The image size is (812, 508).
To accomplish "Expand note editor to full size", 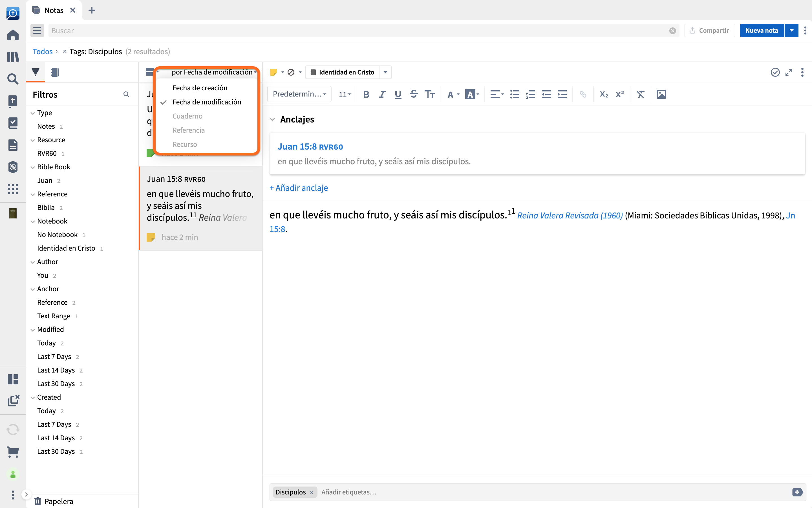I will pos(789,72).
